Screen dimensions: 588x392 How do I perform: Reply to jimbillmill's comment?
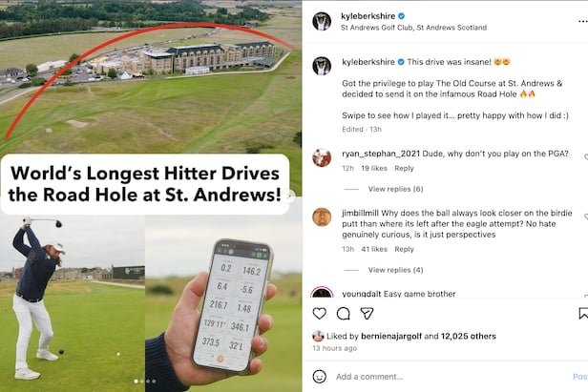(x=404, y=249)
